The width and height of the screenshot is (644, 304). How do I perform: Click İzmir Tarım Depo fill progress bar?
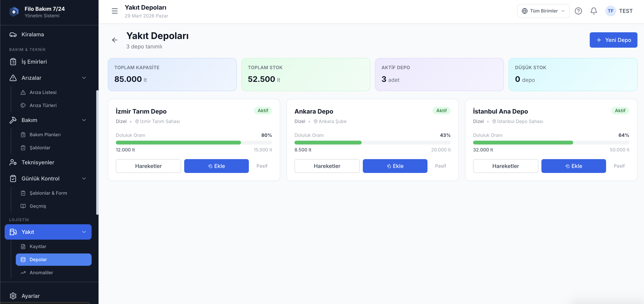(194, 143)
